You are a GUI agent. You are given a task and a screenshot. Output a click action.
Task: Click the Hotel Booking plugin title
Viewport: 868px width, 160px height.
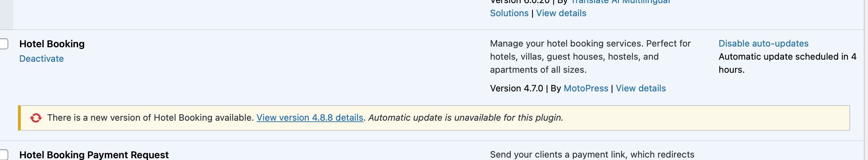tap(52, 44)
